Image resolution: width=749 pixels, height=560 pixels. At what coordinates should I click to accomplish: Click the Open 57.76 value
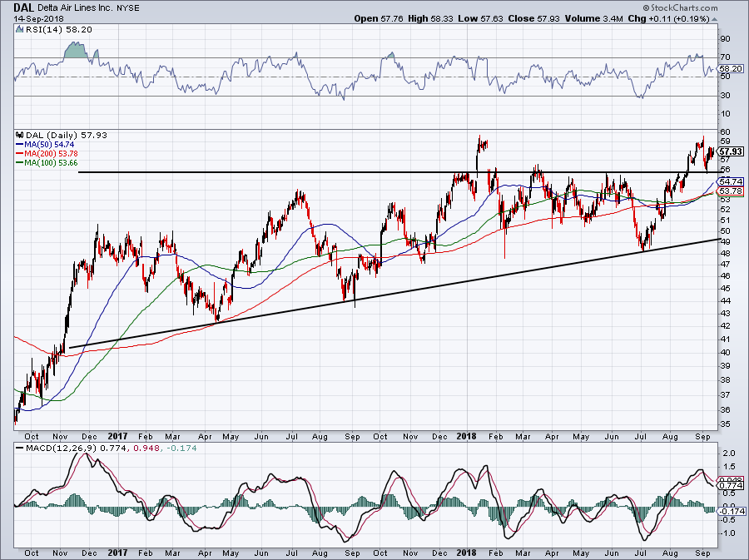(379, 18)
